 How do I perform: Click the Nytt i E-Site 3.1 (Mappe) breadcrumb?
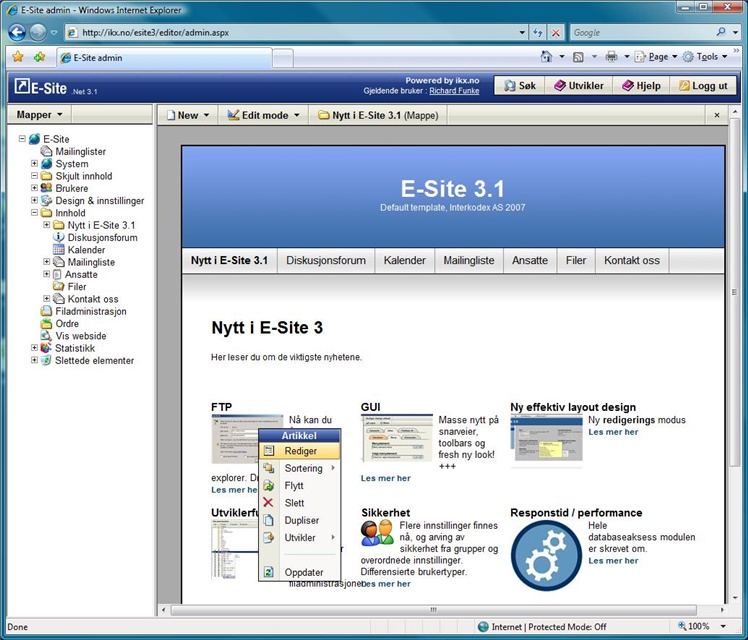point(378,115)
